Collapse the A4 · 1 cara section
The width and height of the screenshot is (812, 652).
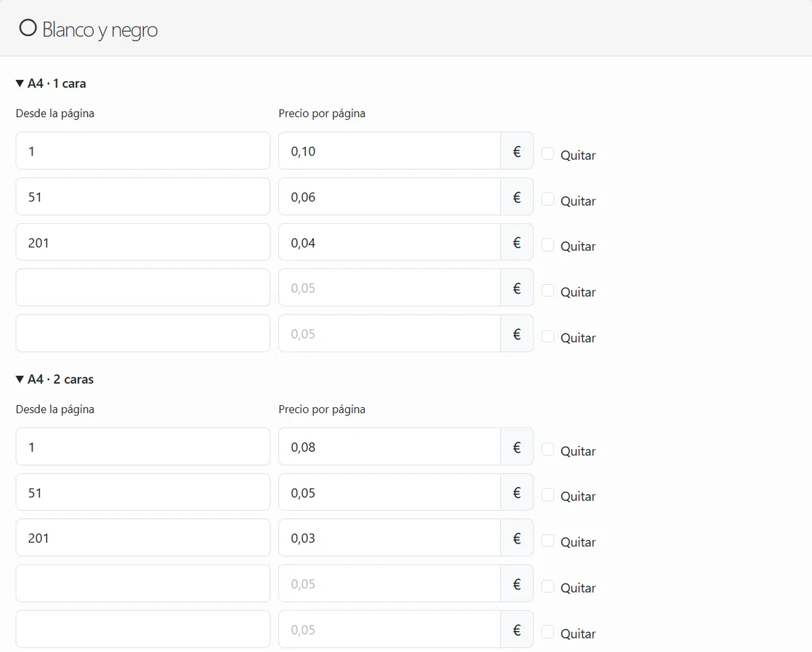coord(51,84)
